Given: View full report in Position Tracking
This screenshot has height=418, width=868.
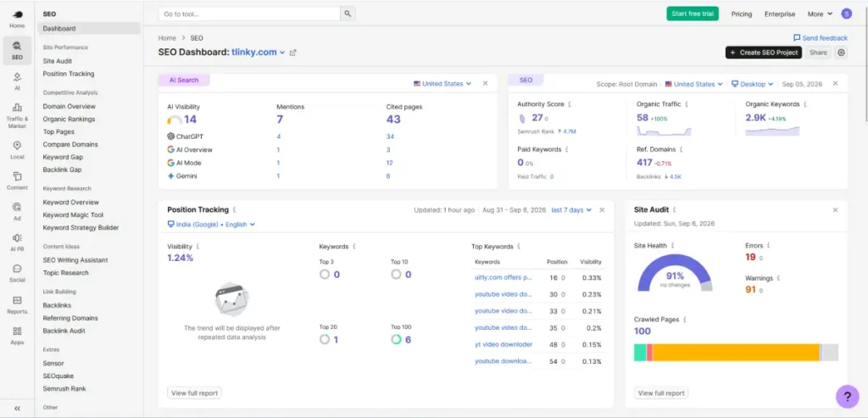Looking at the screenshot, I should pos(194,393).
